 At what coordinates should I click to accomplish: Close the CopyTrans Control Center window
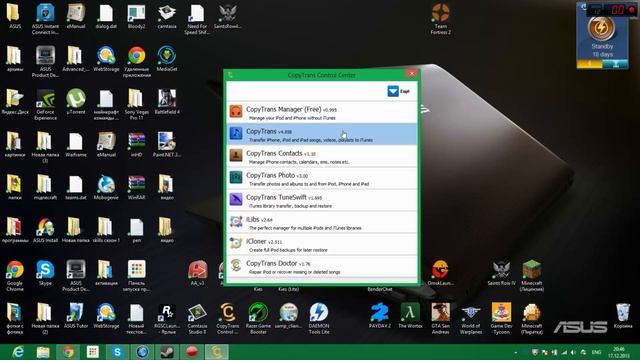(411, 73)
